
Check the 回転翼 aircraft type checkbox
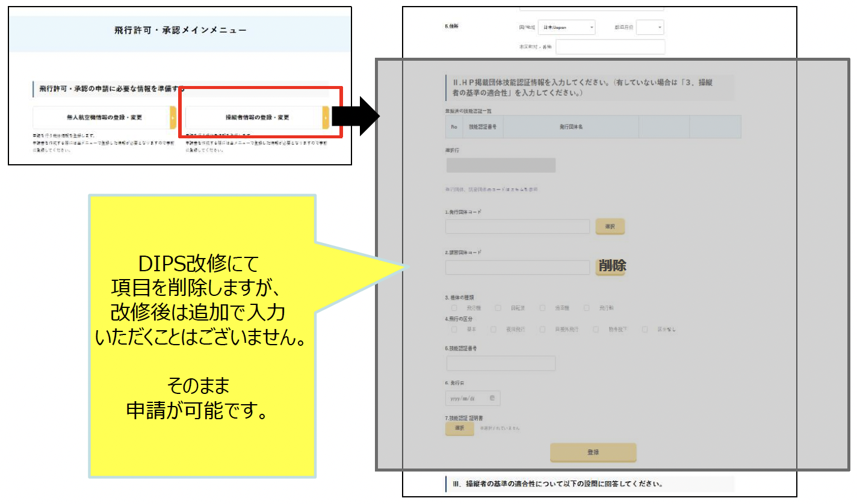click(x=498, y=308)
